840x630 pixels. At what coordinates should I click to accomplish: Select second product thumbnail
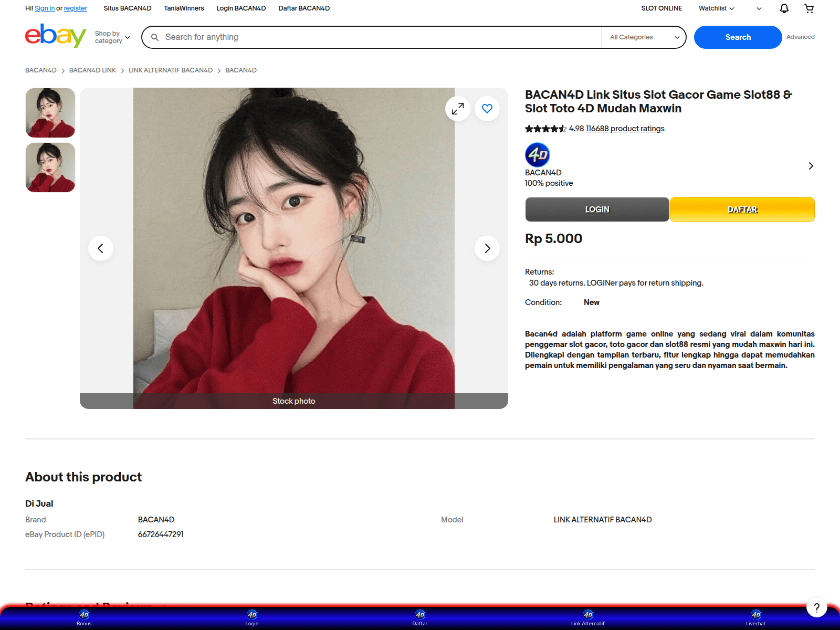point(50,167)
